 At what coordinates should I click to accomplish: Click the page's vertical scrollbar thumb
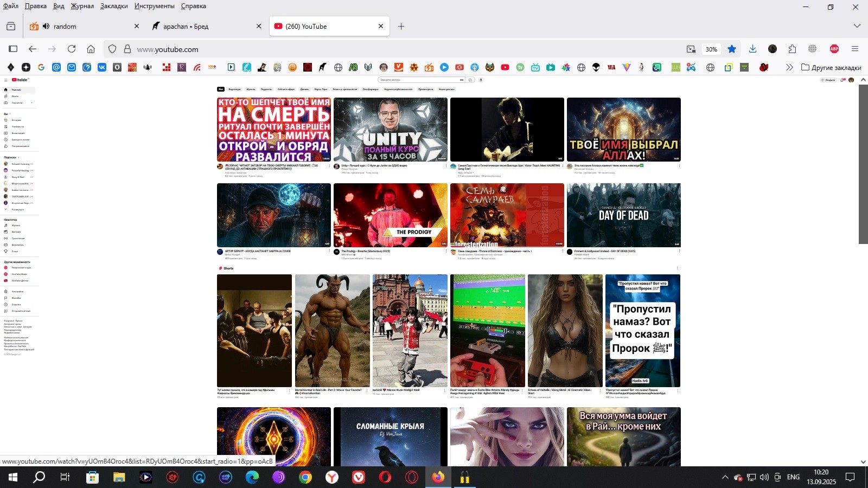click(x=863, y=163)
